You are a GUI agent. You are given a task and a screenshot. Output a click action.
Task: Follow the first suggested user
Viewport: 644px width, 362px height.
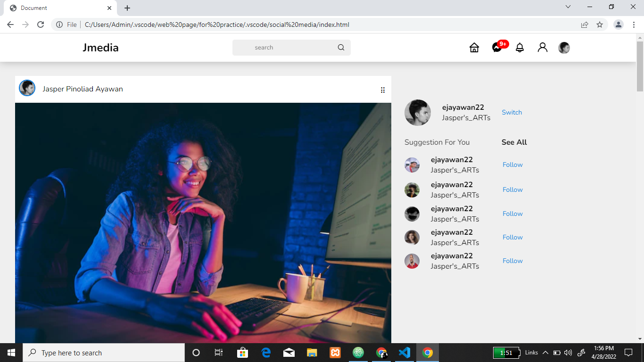pyautogui.click(x=512, y=165)
